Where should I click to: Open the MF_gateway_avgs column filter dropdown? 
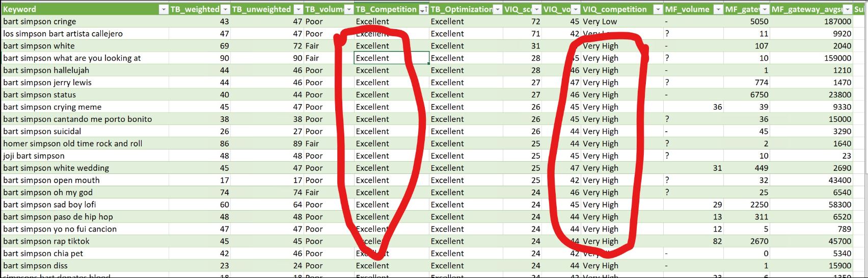click(848, 9)
